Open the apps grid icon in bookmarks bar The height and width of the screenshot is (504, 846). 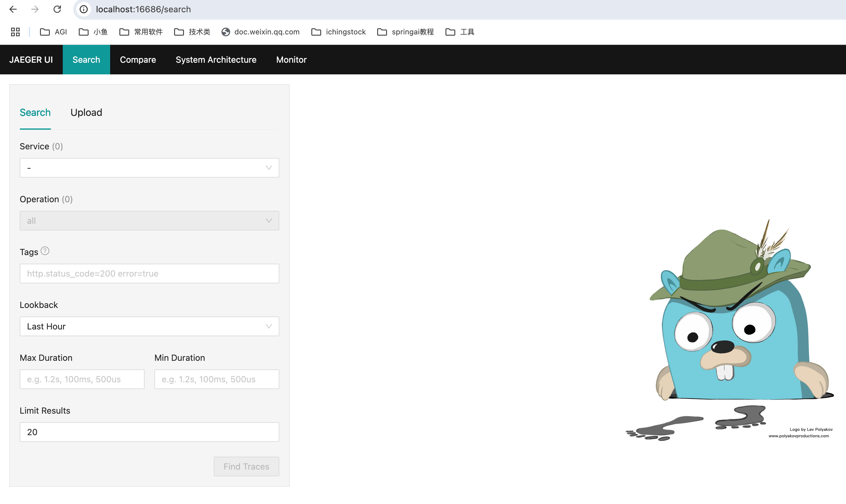coord(15,32)
